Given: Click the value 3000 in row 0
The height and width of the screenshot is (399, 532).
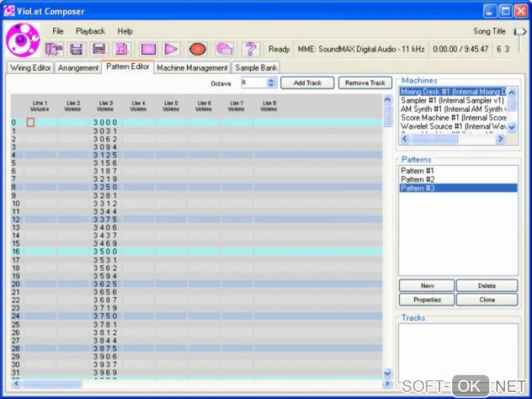Looking at the screenshot, I should 105,123.
